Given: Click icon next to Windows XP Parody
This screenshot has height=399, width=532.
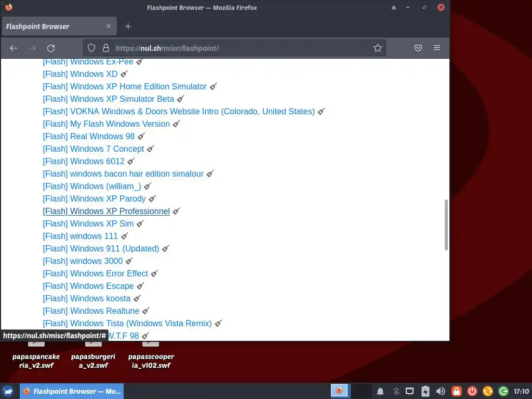Looking at the screenshot, I should [152, 199].
